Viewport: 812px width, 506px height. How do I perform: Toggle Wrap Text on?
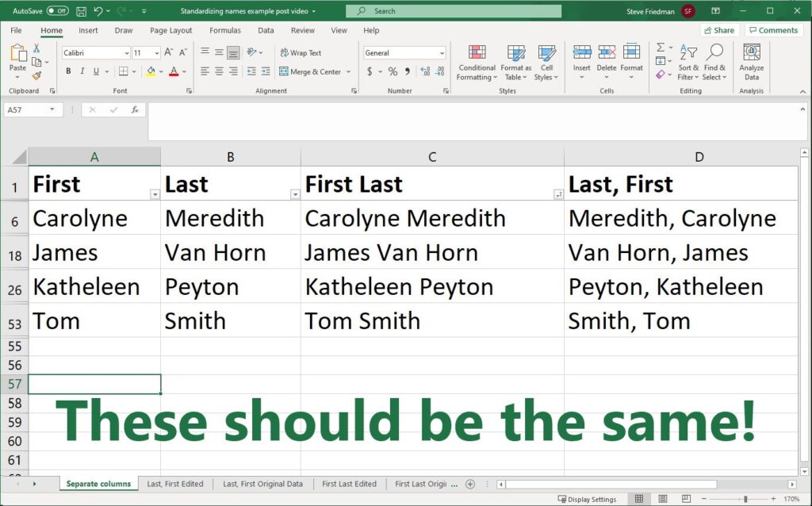pyautogui.click(x=301, y=53)
